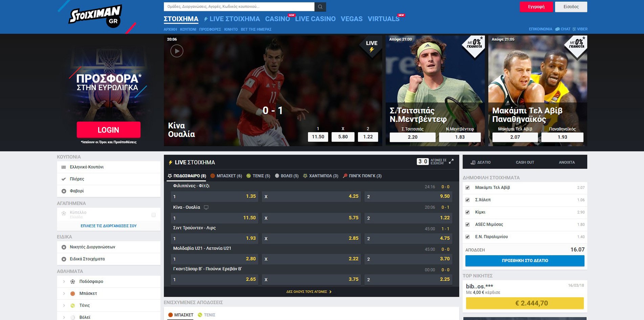Uncheck the Κίμκι popular bet checkbox
The height and width of the screenshot is (320, 644).
click(x=467, y=212)
